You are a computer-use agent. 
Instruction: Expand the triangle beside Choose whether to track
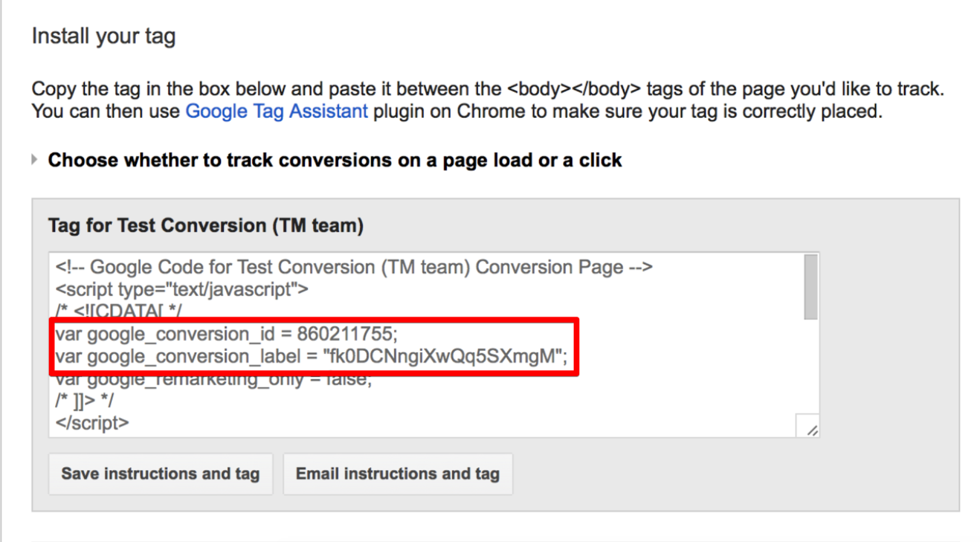coord(34,160)
